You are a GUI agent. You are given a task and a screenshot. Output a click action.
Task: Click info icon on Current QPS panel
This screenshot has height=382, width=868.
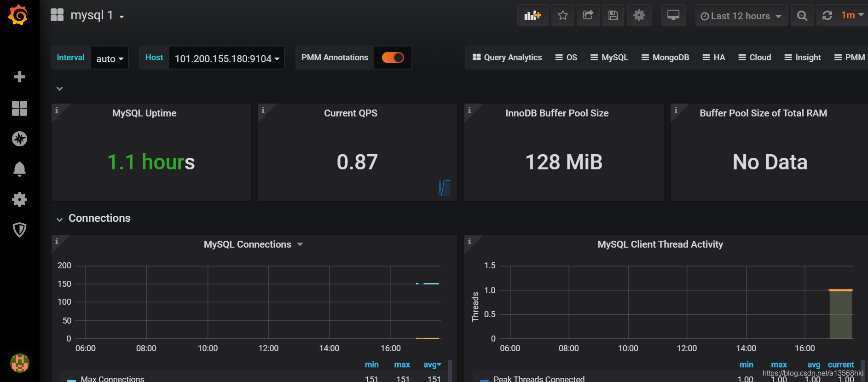tap(263, 110)
